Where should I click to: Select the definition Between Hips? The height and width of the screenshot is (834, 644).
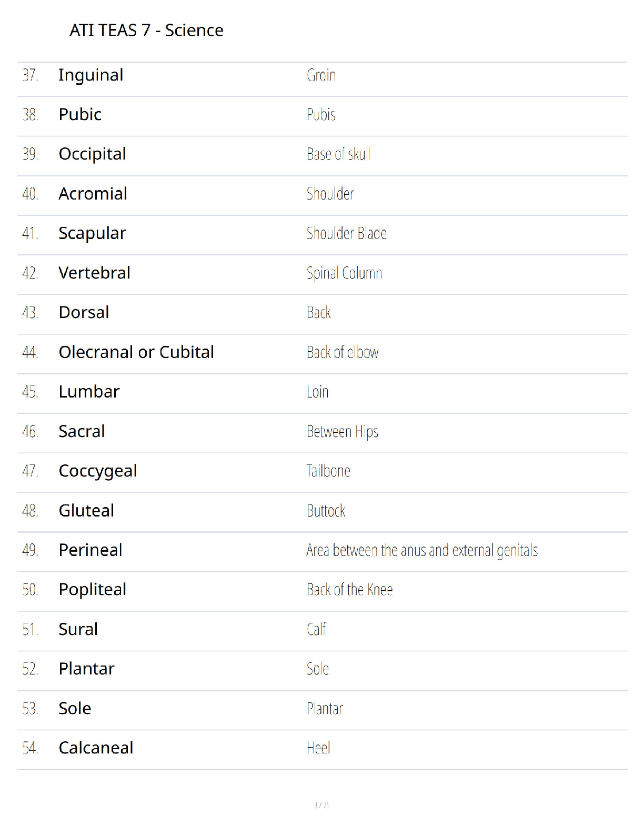(343, 432)
